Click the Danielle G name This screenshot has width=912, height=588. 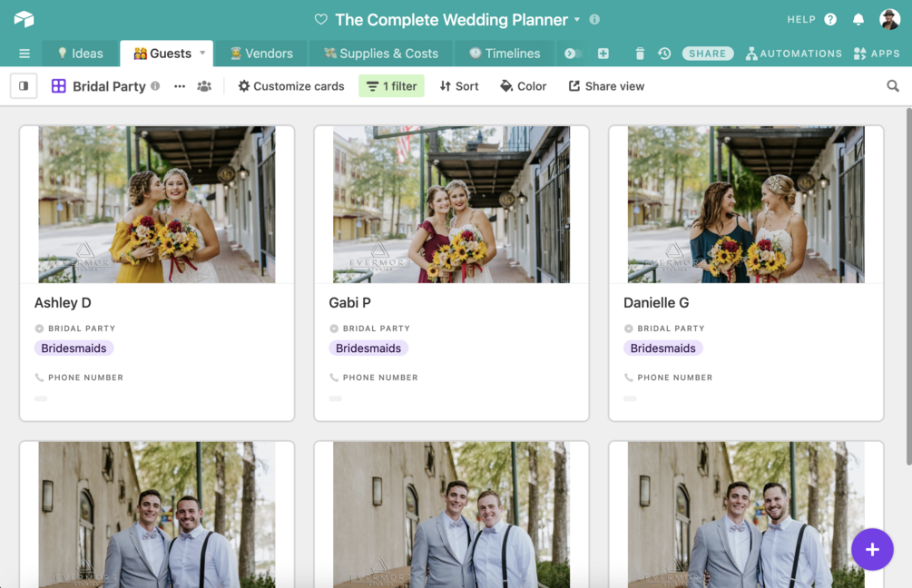(x=656, y=302)
